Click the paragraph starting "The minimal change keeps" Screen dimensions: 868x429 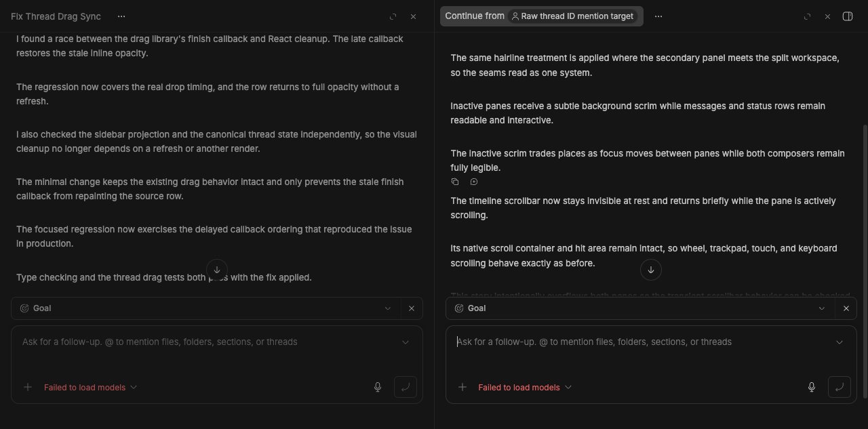coord(210,189)
